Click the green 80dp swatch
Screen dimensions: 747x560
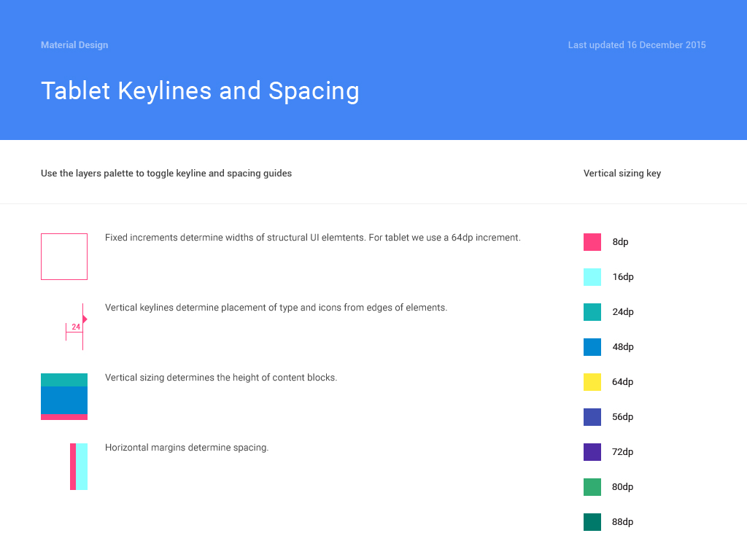pyautogui.click(x=592, y=487)
